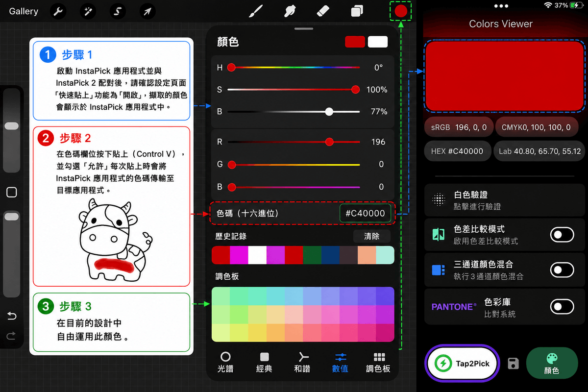This screenshot has width=588, height=392.
Task: Tap the three-channel mixing icon
Action: tap(439, 270)
